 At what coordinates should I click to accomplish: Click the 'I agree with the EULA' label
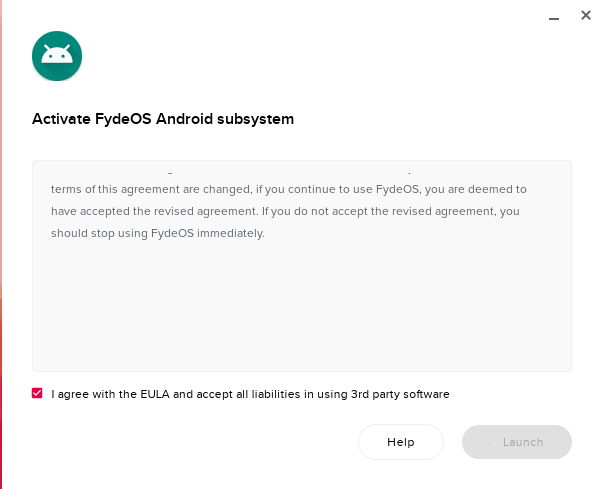click(250, 394)
